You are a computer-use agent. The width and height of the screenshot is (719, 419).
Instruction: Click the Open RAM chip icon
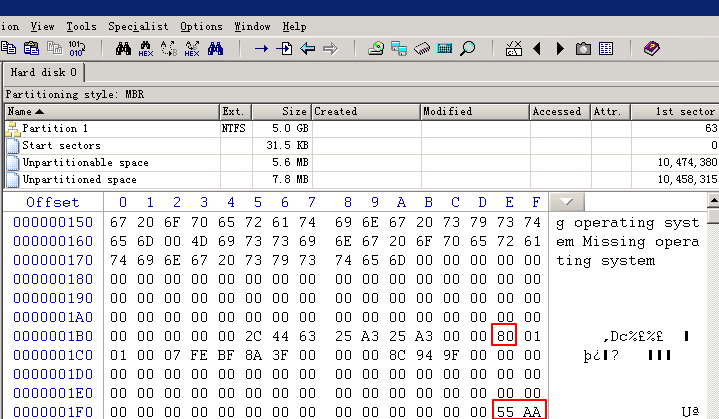coord(422,48)
